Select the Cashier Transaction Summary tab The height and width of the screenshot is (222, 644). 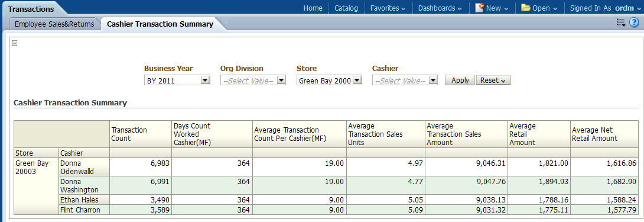coord(160,24)
